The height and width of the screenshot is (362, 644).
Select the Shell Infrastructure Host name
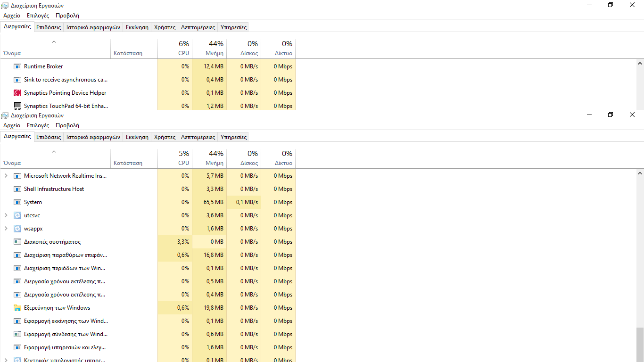54,189
